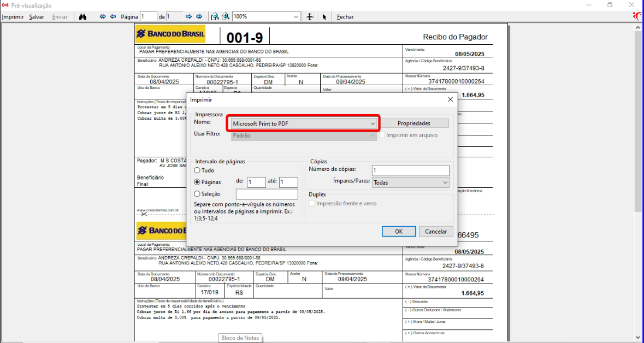Jump to last page arrow
The image size is (644, 343).
(199, 17)
